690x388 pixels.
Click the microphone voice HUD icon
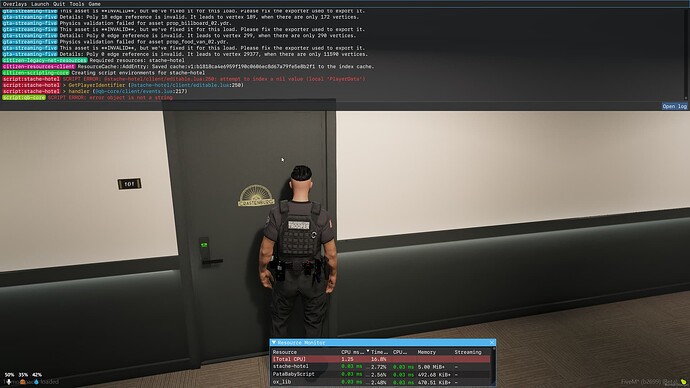tap(8, 382)
